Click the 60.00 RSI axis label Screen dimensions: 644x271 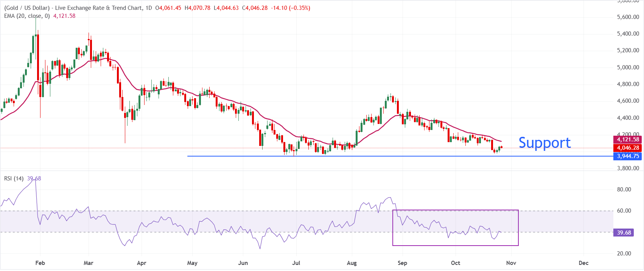(624, 211)
